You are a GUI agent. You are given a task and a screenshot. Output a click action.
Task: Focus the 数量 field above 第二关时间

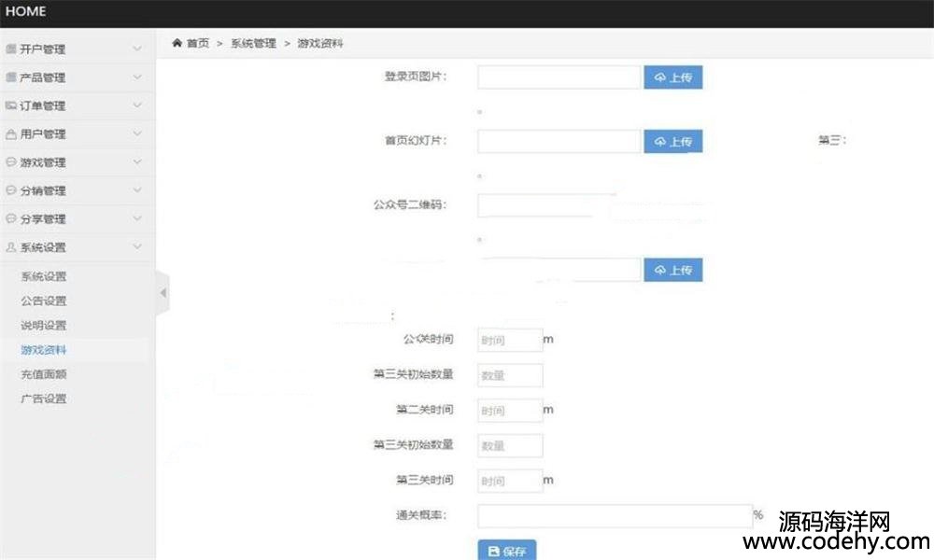[x=510, y=375]
